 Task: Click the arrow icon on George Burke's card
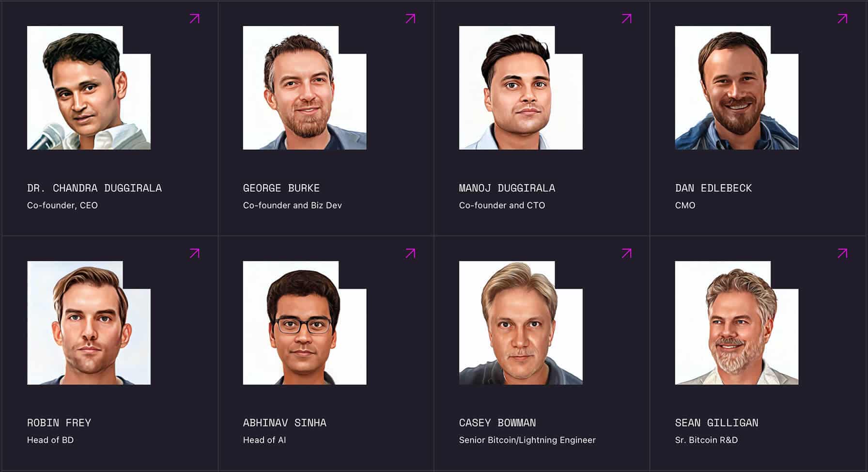tap(411, 18)
